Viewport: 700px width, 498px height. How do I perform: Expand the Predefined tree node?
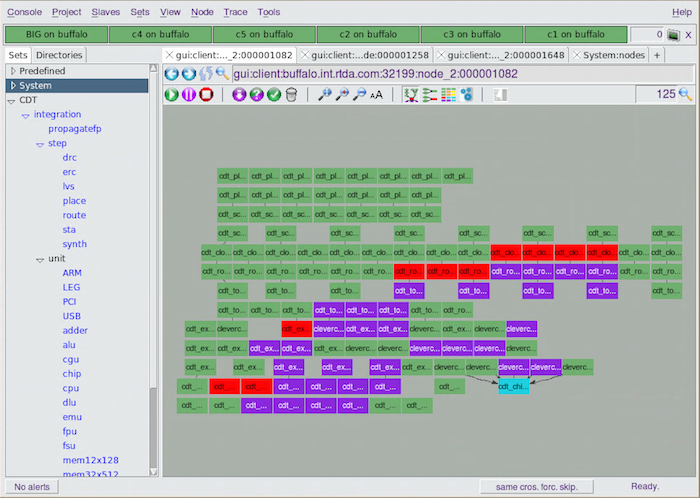click(12, 71)
